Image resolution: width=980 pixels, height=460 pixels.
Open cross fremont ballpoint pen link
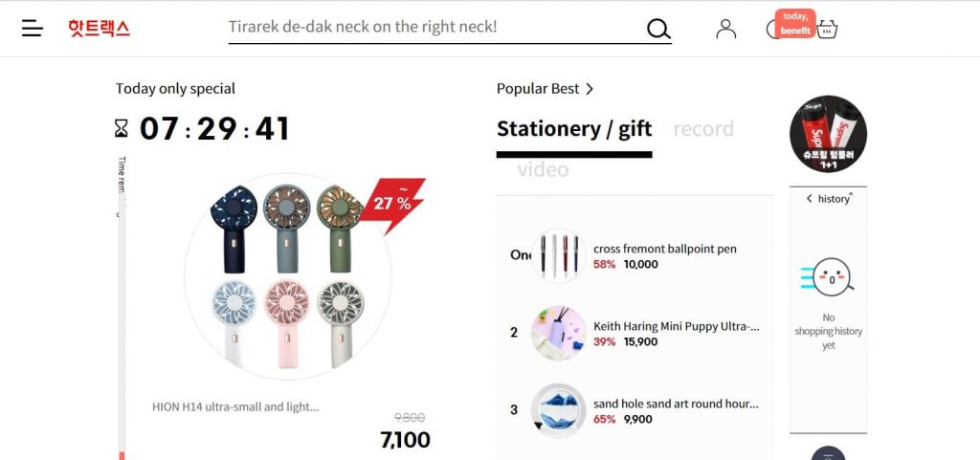coord(665,249)
